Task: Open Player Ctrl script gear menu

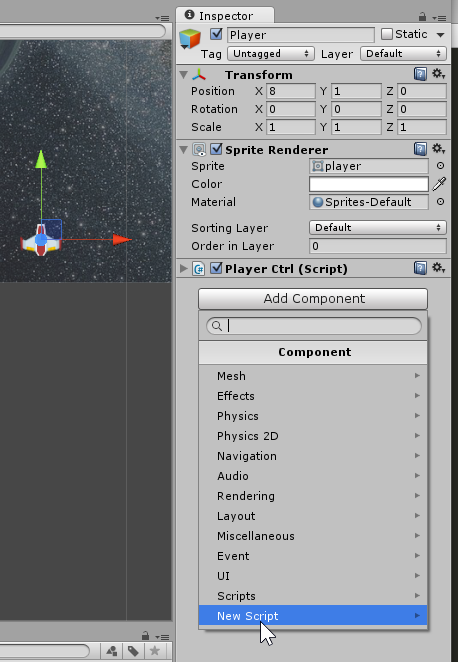Action: point(439,268)
